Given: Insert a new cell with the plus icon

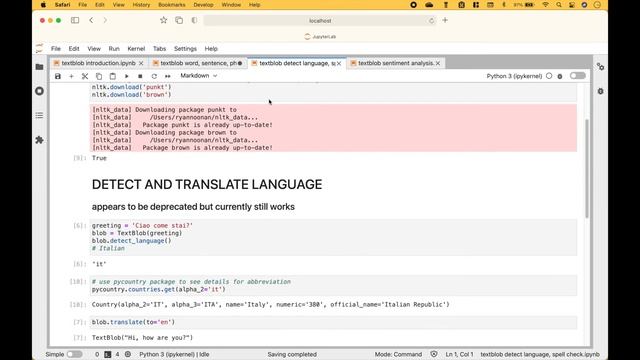Looking at the screenshot, I should click(x=71, y=76).
